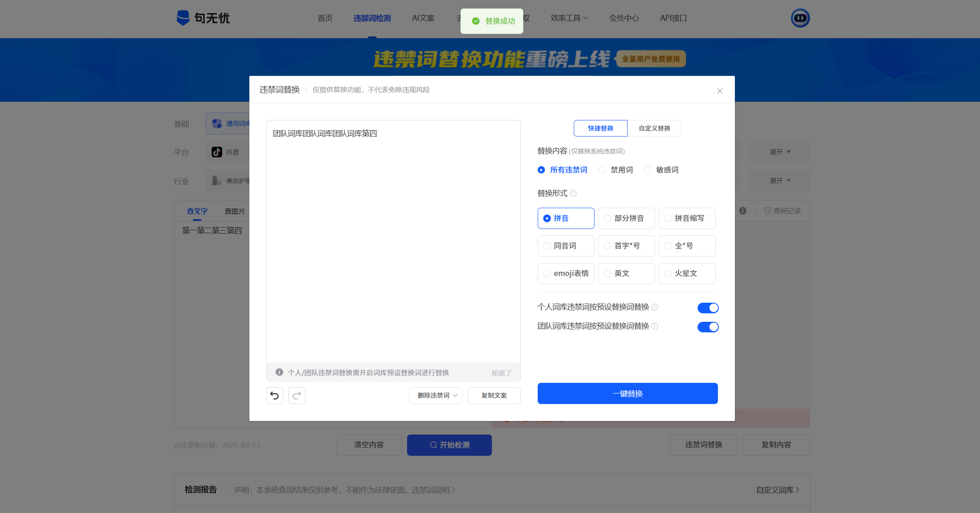Click the 复制文案 button
This screenshot has width=980, height=513.
click(494, 396)
